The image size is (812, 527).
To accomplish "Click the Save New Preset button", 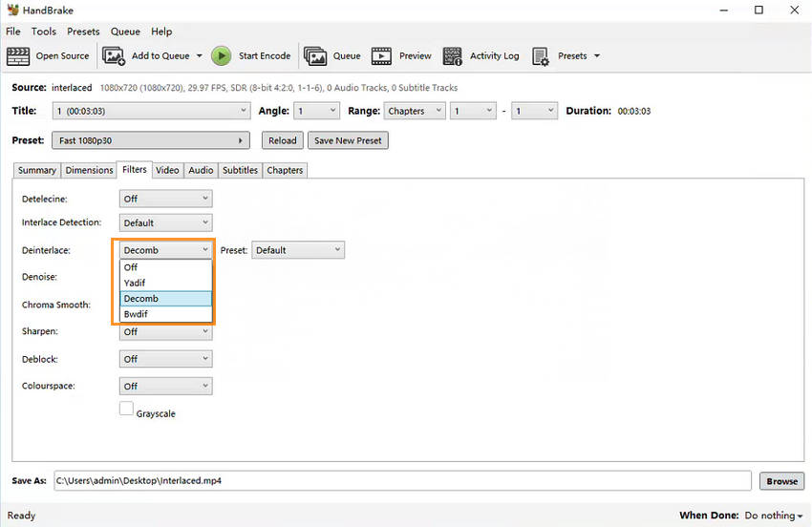I will click(x=348, y=140).
